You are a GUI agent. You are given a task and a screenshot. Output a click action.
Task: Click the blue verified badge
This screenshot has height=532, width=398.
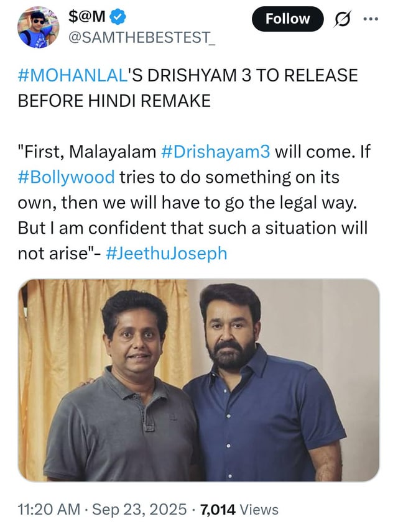119,16
